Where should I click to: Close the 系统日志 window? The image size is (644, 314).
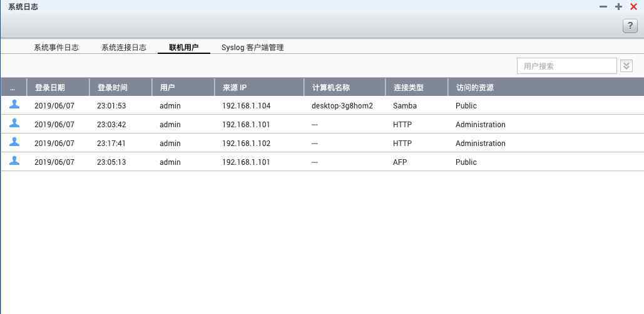[x=633, y=7]
